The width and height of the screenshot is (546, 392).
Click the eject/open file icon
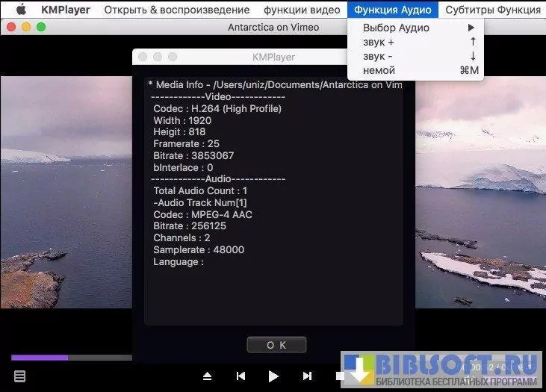click(x=208, y=376)
